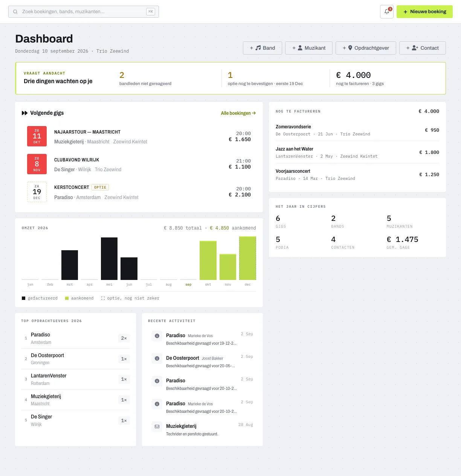Image resolution: width=461 pixels, height=476 pixels.
Task: Click the search magnifier icon
Action: tap(15, 12)
